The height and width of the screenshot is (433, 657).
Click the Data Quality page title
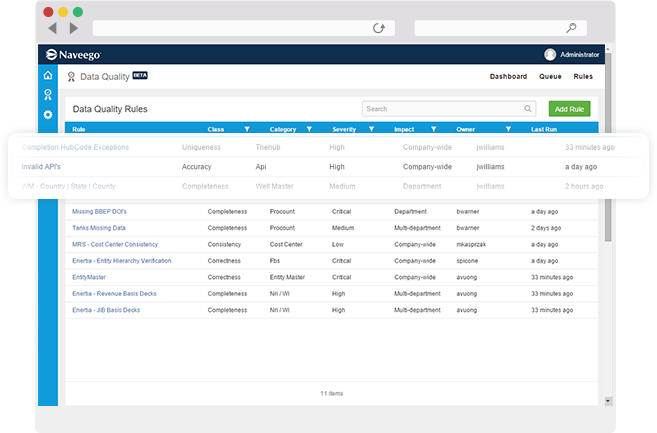(105, 77)
